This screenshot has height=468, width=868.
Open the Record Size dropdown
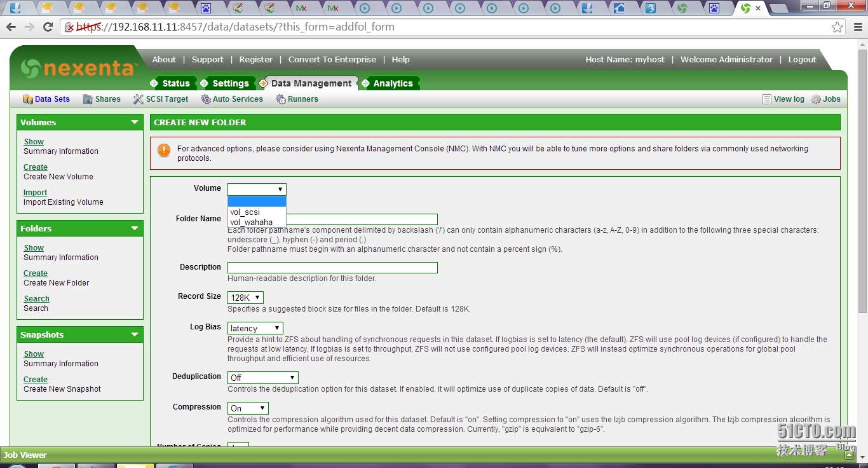[x=245, y=298]
